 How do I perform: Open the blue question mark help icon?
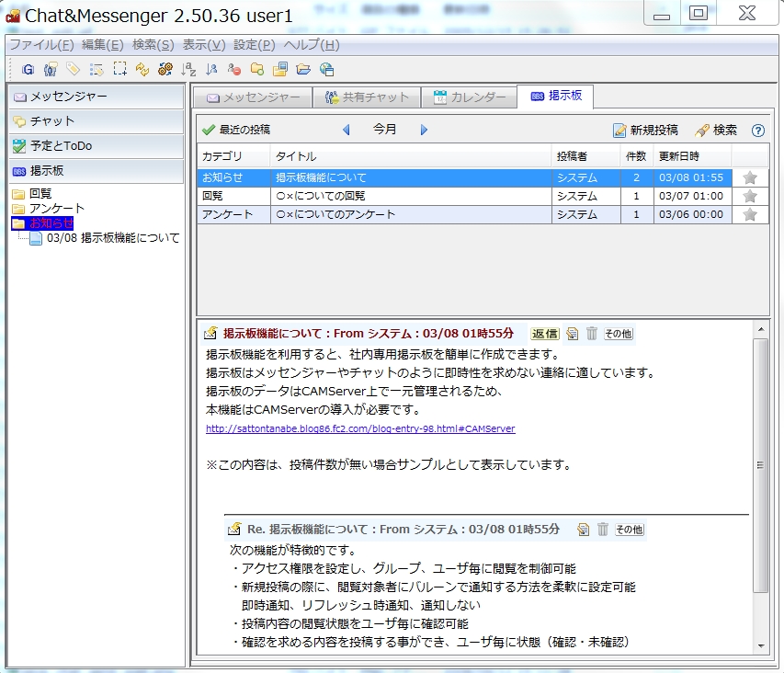point(758,131)
